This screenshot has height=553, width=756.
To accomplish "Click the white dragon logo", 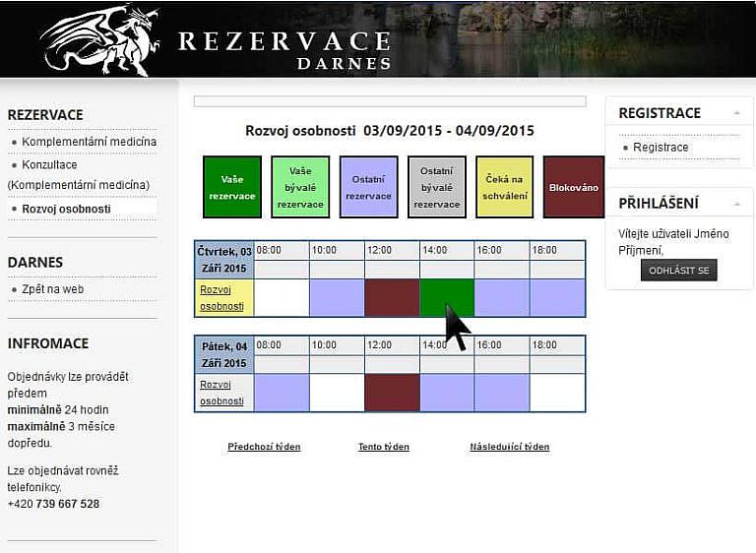I will click(x=98, y=39).
